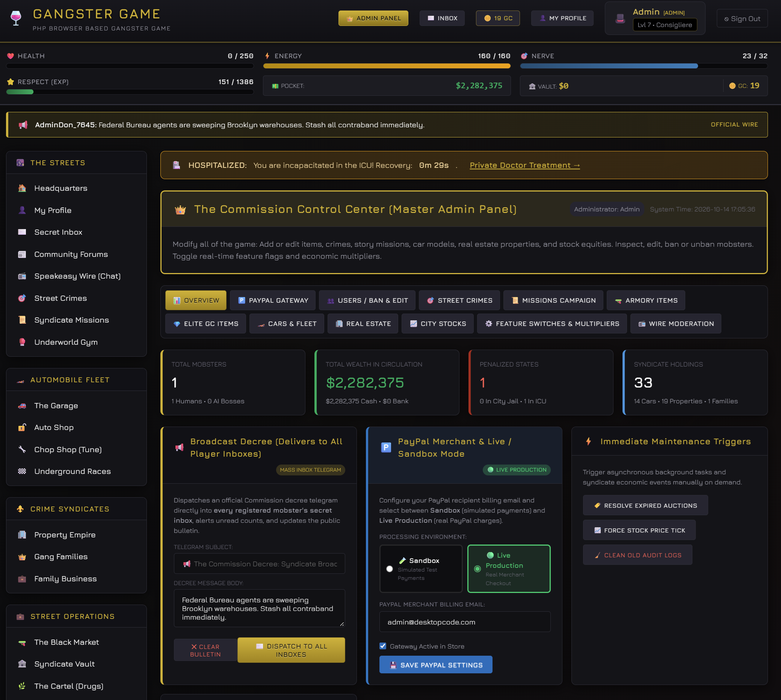781x700 pixels.
Task: Toggle Gateway Active in Store checkbox
Action: coord(383,646)
